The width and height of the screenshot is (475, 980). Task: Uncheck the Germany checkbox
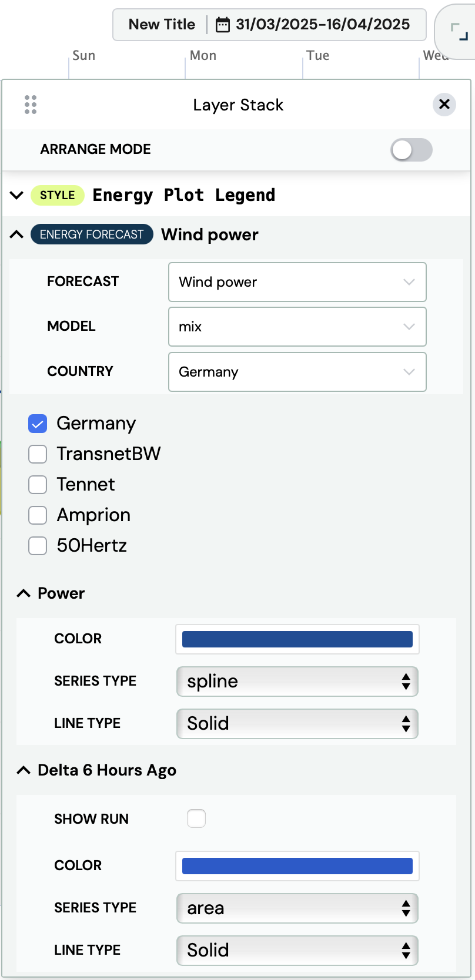coord(38,424)
